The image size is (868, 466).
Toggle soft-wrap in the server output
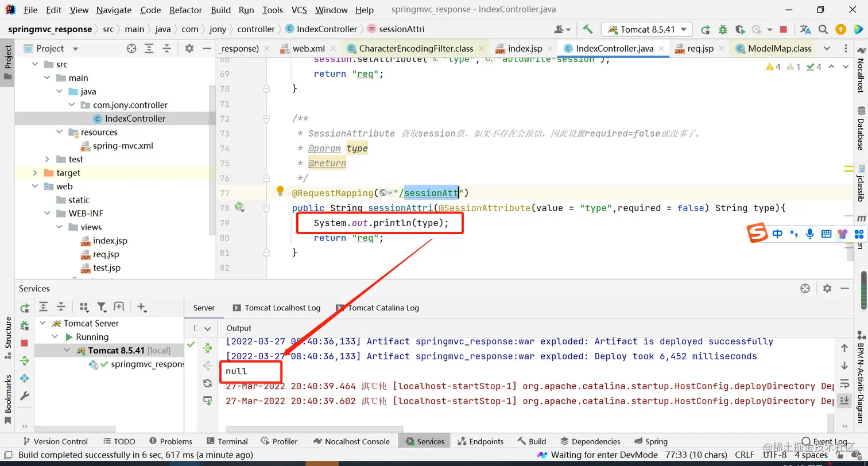click(844, 383)
